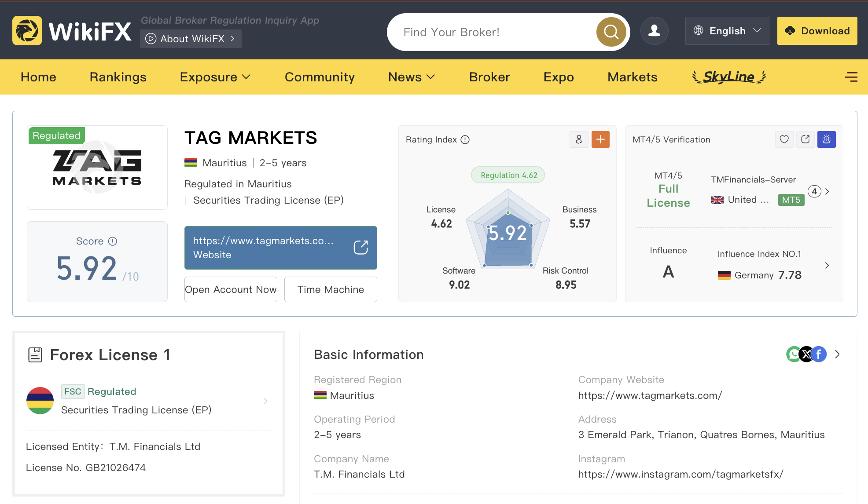Click the external link icon on website button
868x504 pixels.
[x=361, y=248]
